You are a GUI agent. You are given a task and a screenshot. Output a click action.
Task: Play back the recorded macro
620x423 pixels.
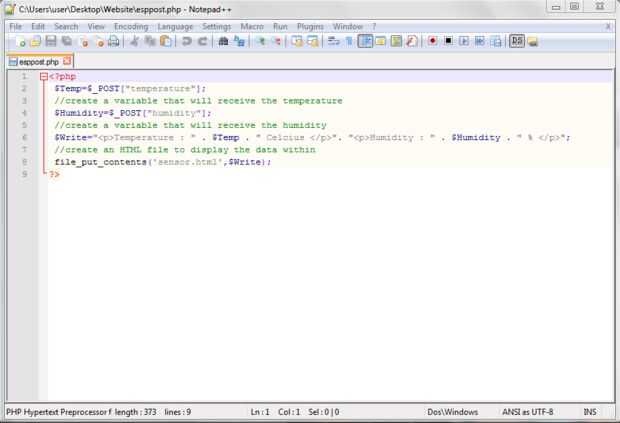[464, 41]
